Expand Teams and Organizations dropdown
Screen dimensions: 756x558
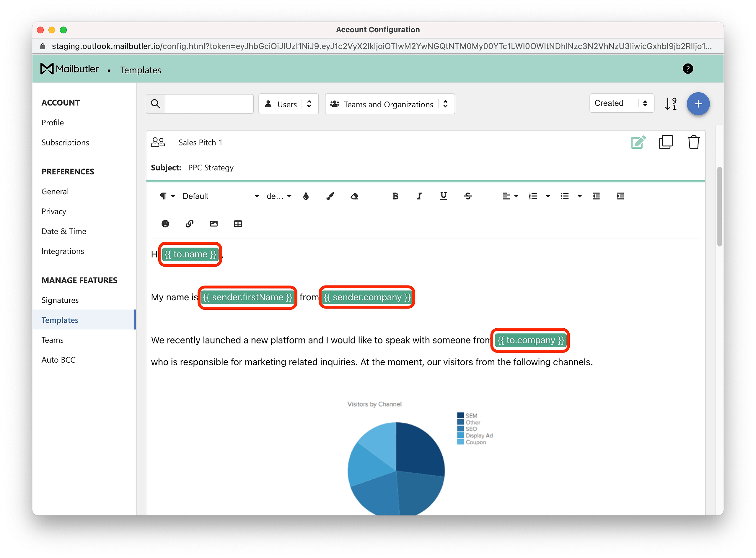click(390, 104)
